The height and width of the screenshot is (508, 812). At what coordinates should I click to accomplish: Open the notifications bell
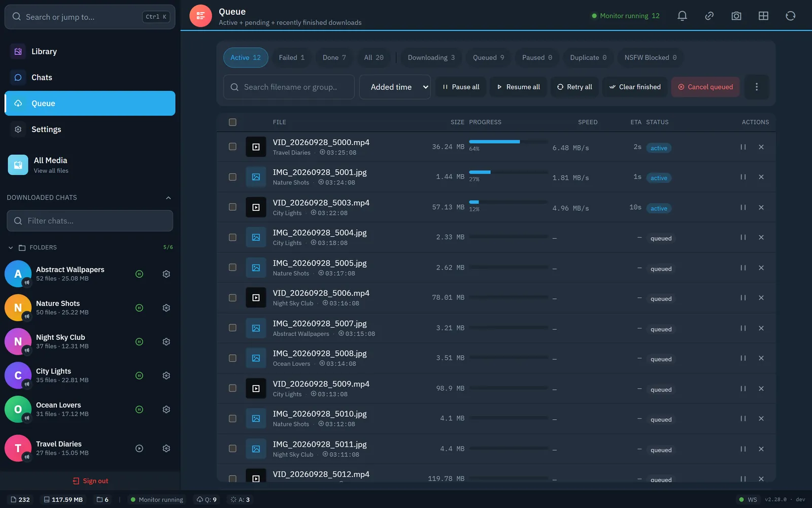click(682, 16)
